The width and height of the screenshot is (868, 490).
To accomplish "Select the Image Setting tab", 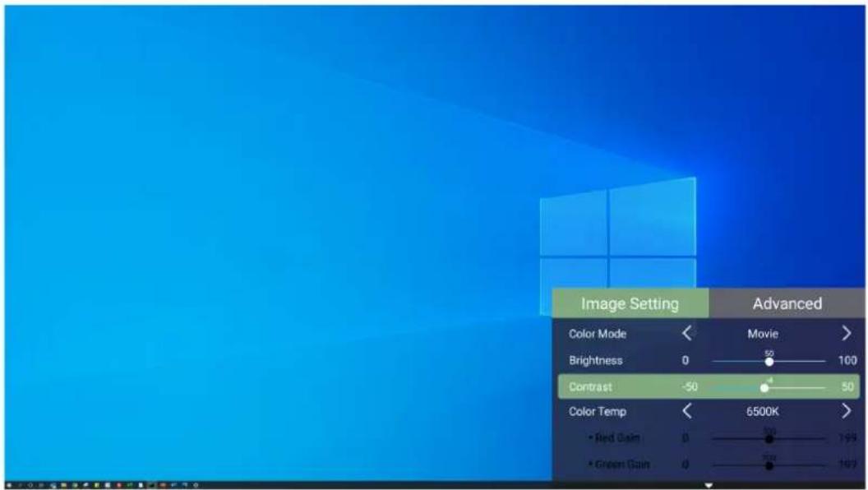I will coord(630,303).
